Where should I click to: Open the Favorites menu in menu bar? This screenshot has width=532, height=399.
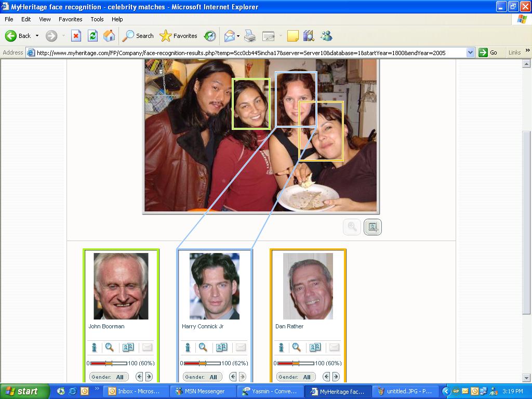(x=70, y=19)
